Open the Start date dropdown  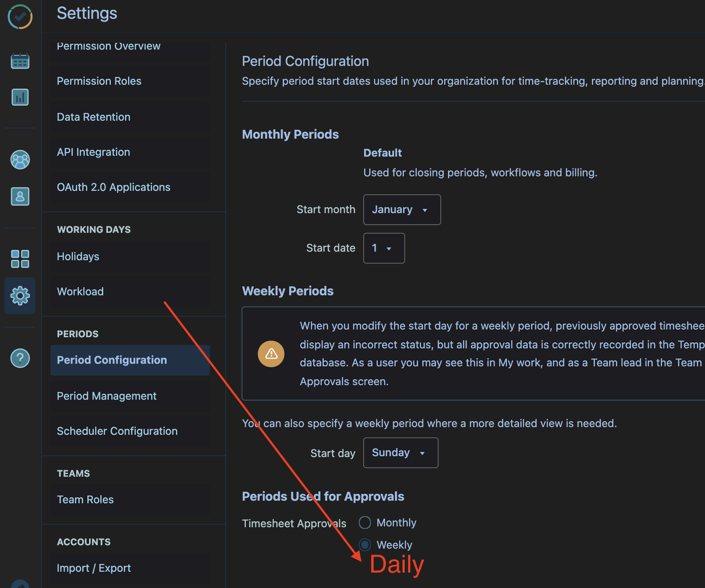(x=383, y=248)
